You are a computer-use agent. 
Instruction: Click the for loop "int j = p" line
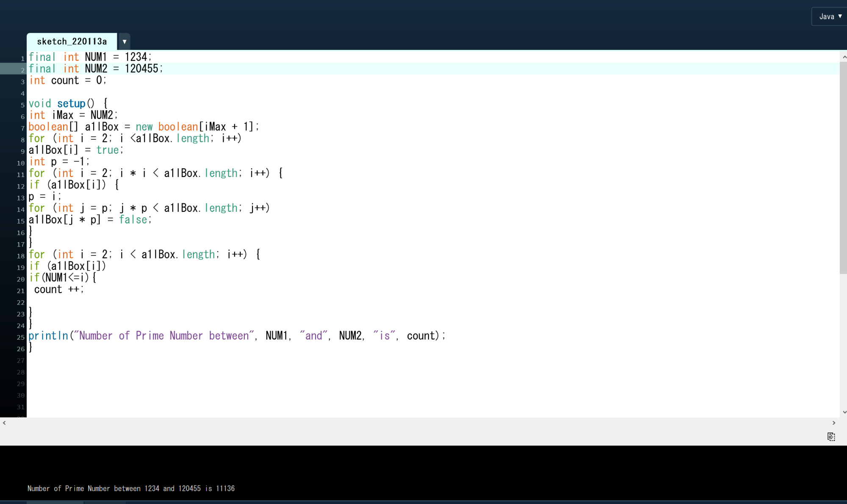(149, 208)
